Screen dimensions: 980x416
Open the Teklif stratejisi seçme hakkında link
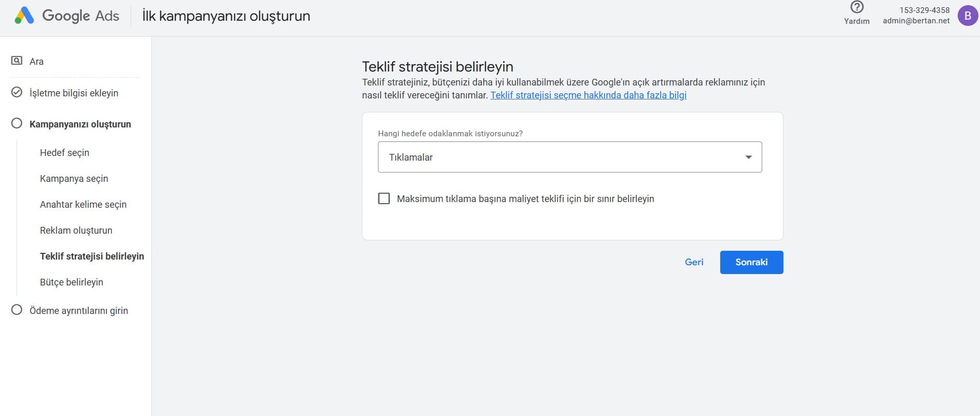click(588, 95)
